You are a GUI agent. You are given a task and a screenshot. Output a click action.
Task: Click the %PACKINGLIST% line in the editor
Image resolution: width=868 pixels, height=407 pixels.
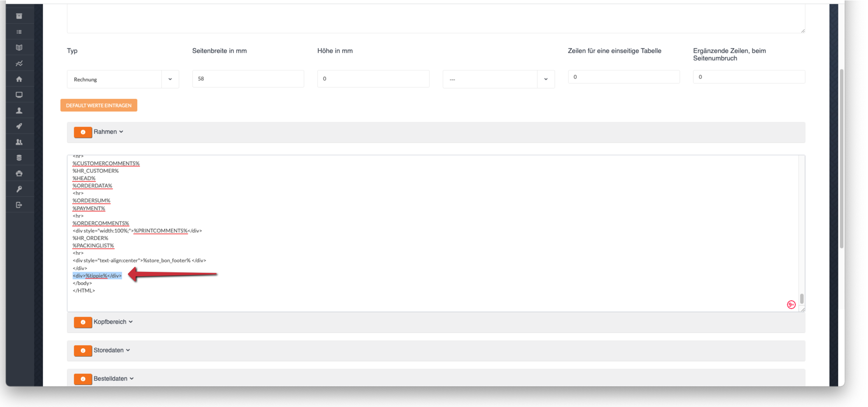tap(93, 246)
